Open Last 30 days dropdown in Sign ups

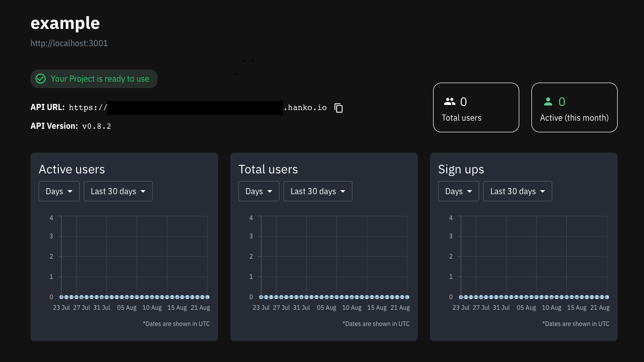(518, 191)
